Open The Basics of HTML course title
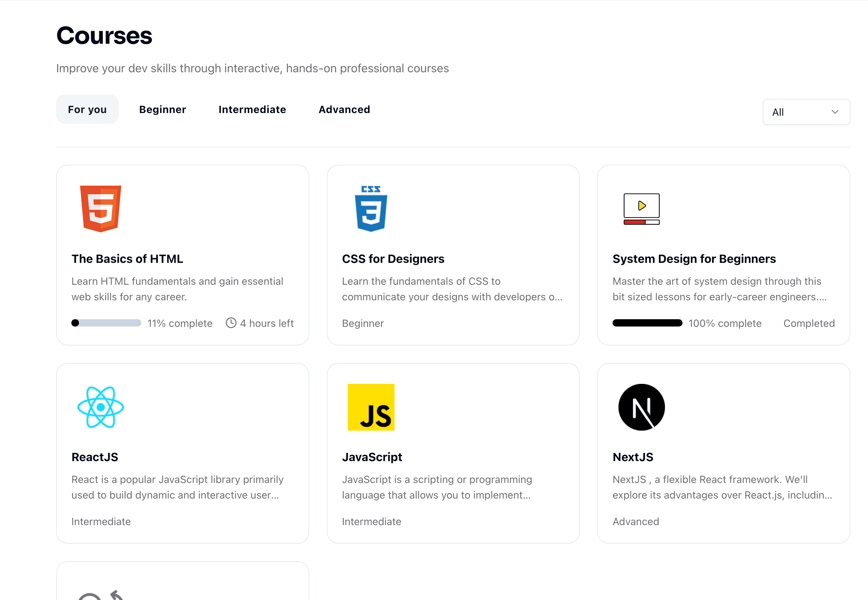The width and height of the screenshot is (868, 600). coord(127,259)
